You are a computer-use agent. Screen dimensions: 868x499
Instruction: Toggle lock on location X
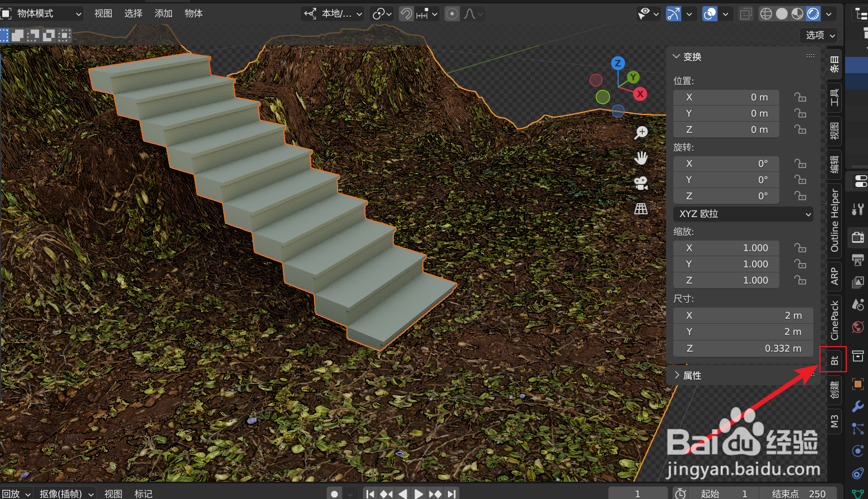click(801, 97)
